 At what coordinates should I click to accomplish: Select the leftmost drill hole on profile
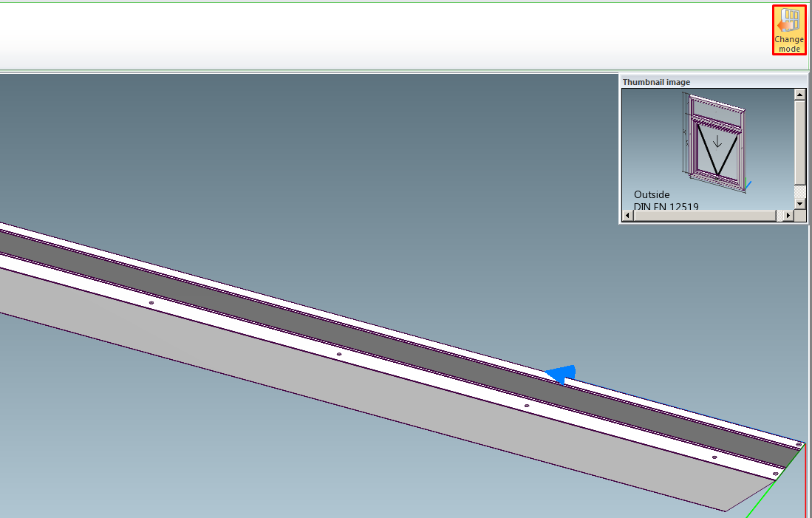(151, 302)
